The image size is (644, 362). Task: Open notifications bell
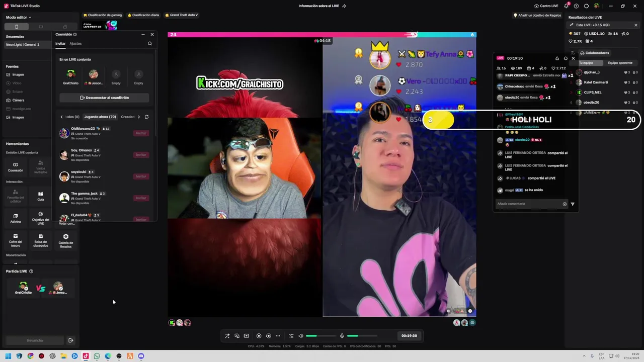pyautogui.click(x=567, y=6)
